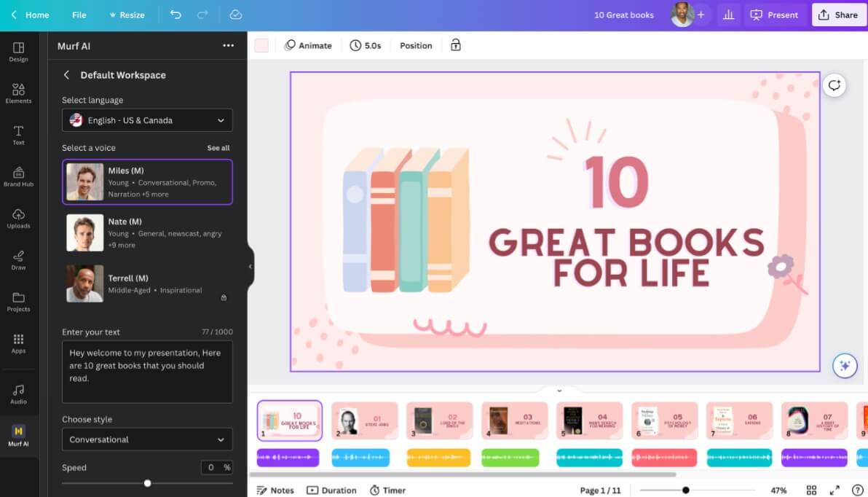Go back to Default Workspace with chevron
Screen dimensions: 868x497
pyautogui.click(x=66, y=75)
